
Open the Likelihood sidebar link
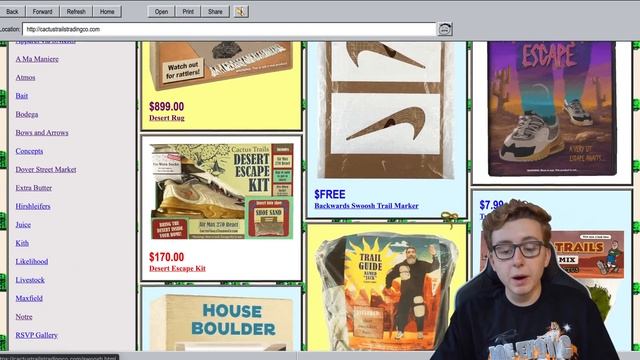[32, 261]
